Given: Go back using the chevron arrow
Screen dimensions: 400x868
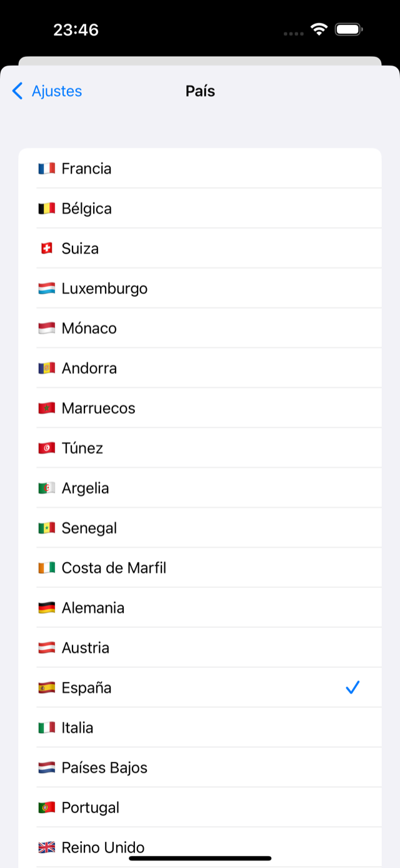Looking at the screenshot, I should click(17, 91).
